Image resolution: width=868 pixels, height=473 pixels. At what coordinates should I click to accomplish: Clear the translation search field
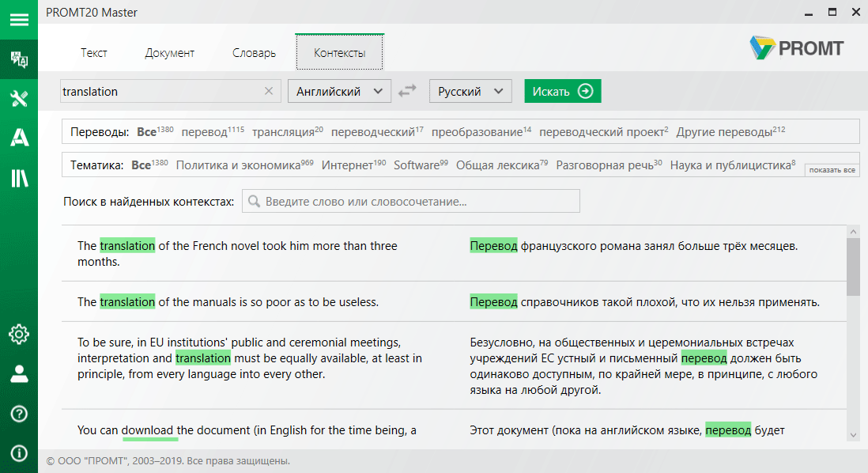(269, 91)
